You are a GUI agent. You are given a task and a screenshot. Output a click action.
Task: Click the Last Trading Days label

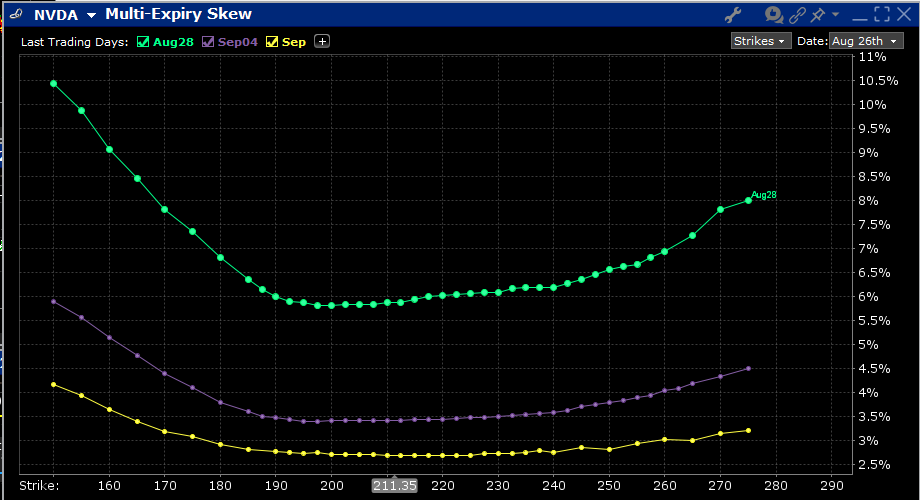(75, 42)
